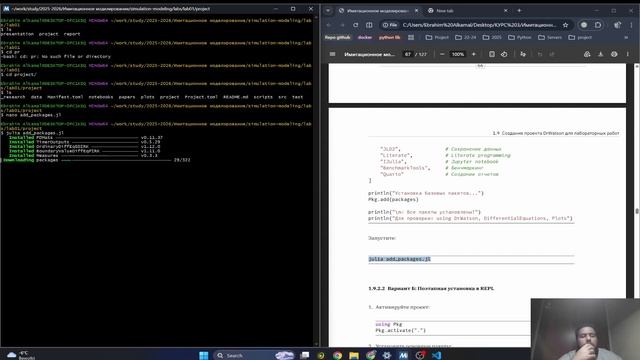The width and height of the screenshot is (640, 360).
Task: Open the browser extensions puzzle icon
Action: (598, 25)
